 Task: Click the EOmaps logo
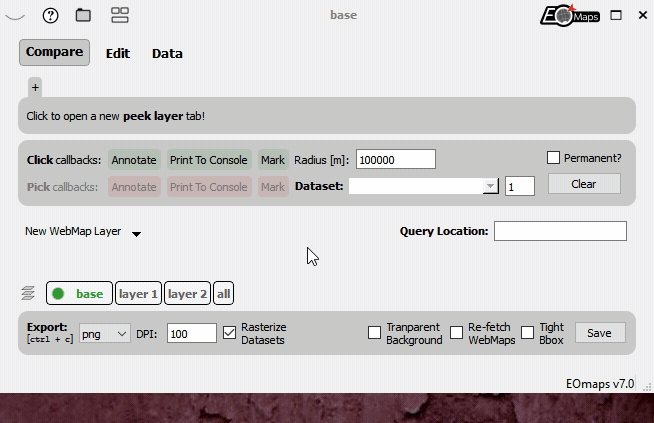pyautogui.click(x=570, y=15)
